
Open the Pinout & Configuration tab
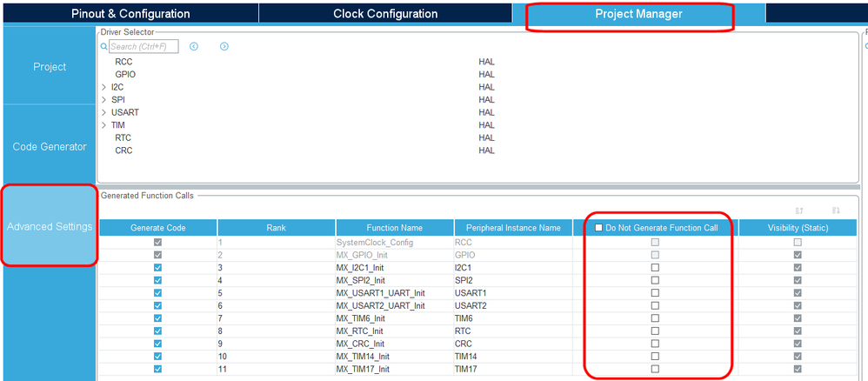(x=130, y=14)
